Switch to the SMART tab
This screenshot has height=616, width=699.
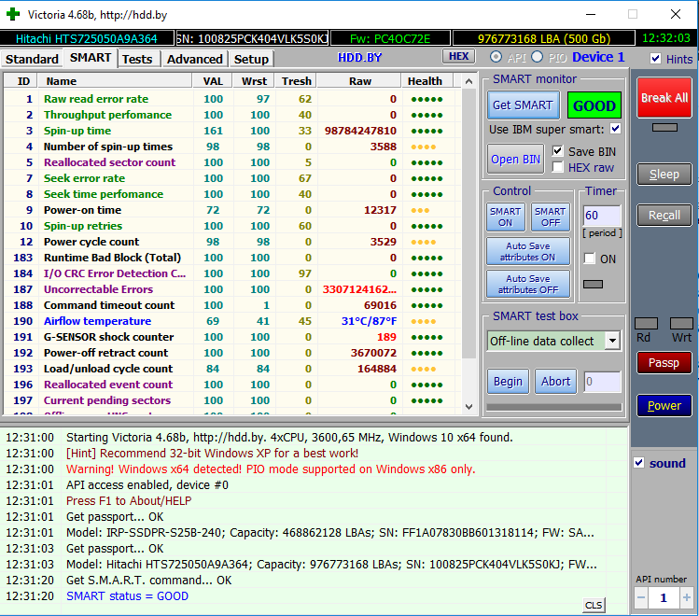[x=91, y=58]
